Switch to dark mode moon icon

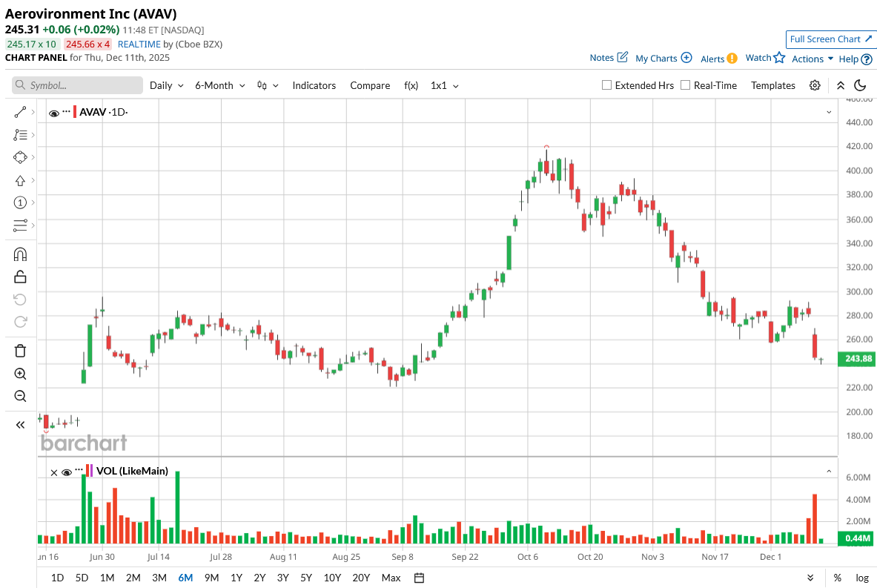(860, 85)
